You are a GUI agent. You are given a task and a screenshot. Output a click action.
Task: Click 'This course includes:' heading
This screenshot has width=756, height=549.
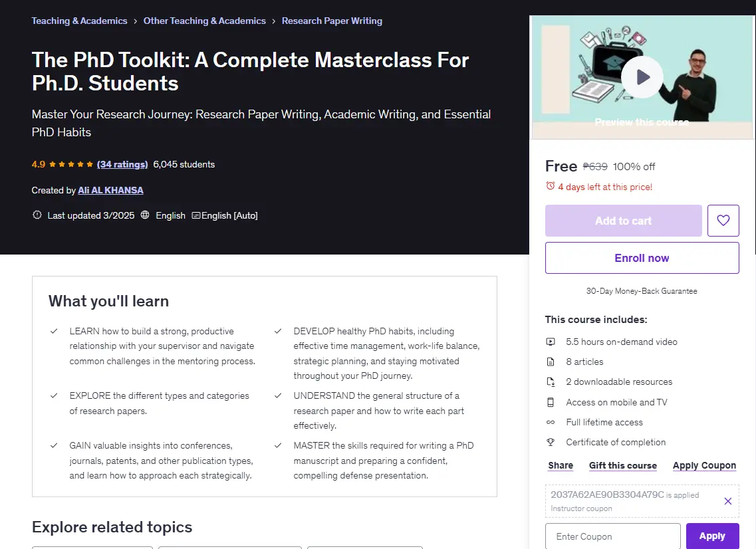click(596, 320)
